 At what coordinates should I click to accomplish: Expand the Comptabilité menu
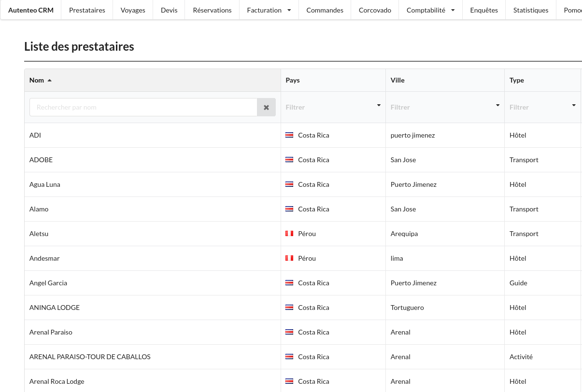pos(430,10)
